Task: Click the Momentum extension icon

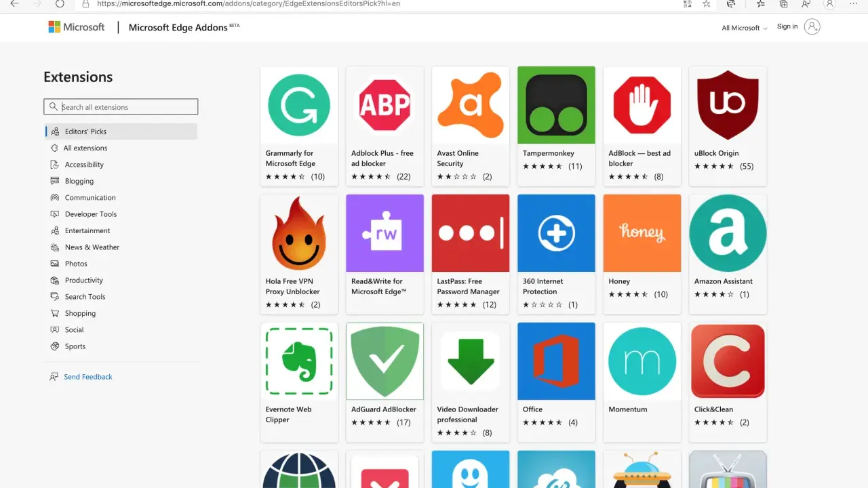Action: click(642, 361)
